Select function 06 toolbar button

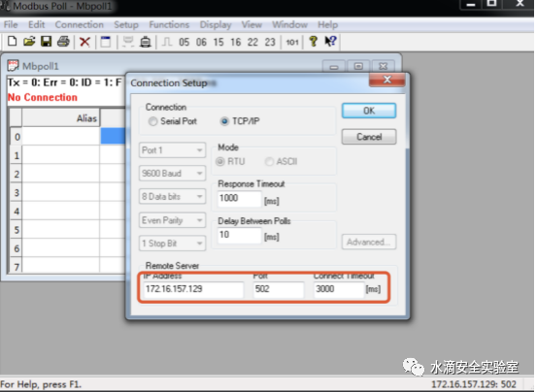pyautogui.click(x=201, y=42)
